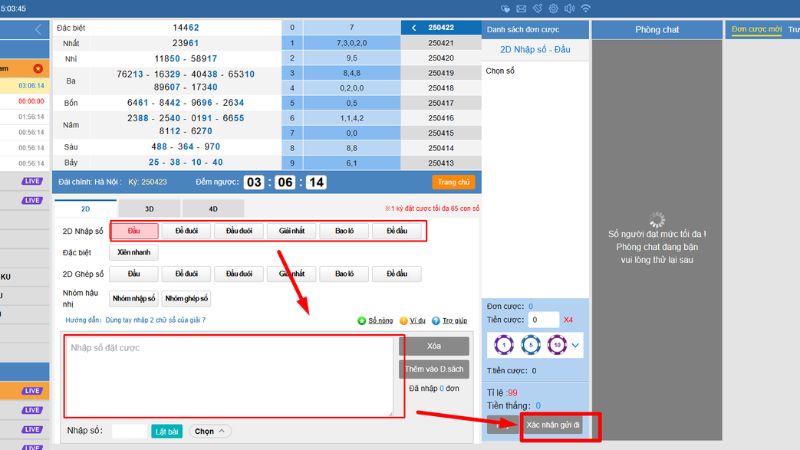Go back with the arrow beside 250422
The height and width of the screenshot is (450, 800).
click(415, 28)
